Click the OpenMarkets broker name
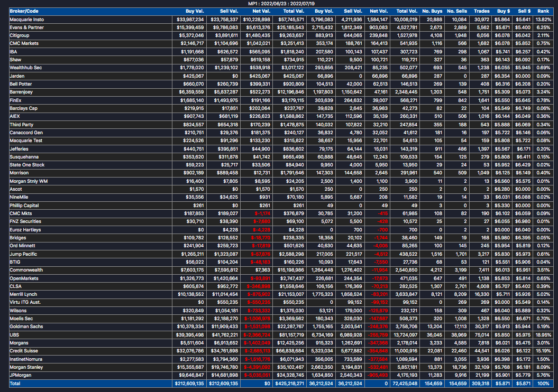558x392 pixels. [x=24, y=278]
